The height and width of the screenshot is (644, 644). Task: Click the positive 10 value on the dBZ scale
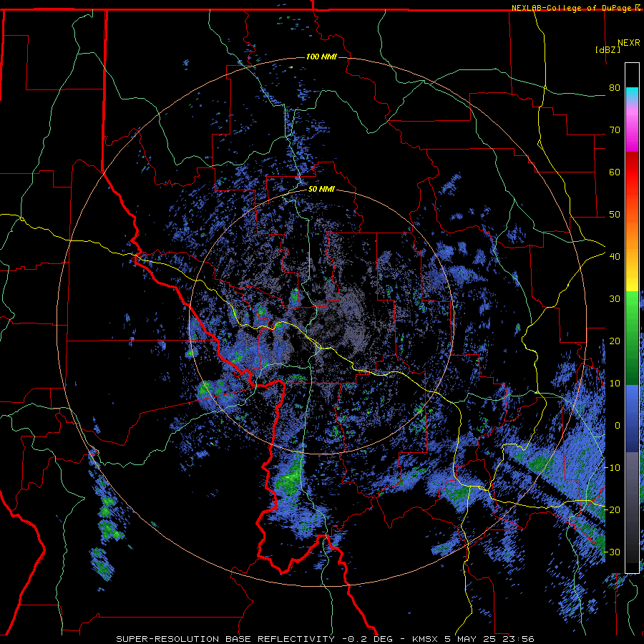(x=615, y=384)
